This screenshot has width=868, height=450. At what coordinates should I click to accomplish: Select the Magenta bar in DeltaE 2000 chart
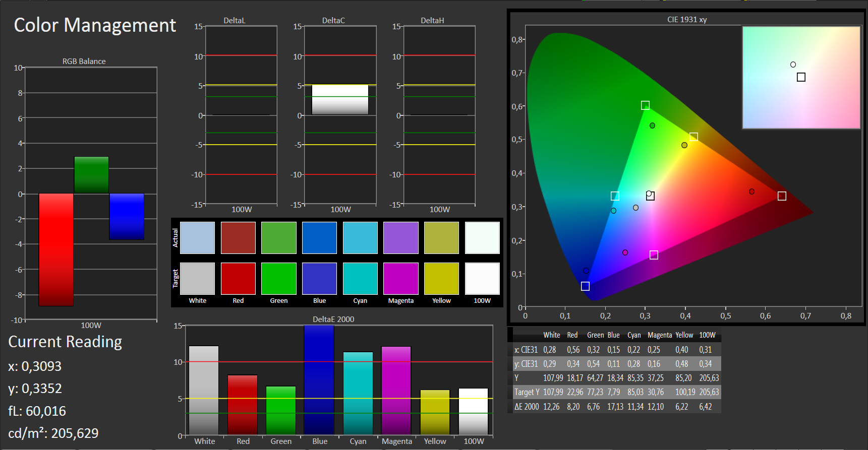pos(396,391)
